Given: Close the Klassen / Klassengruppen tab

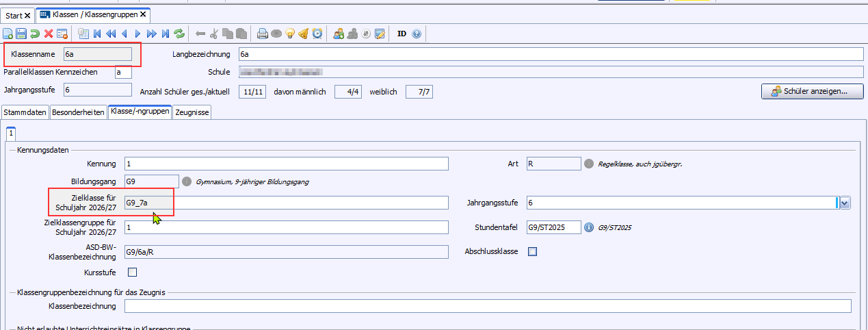Looking at the screenshot, I should click(143, 14).
